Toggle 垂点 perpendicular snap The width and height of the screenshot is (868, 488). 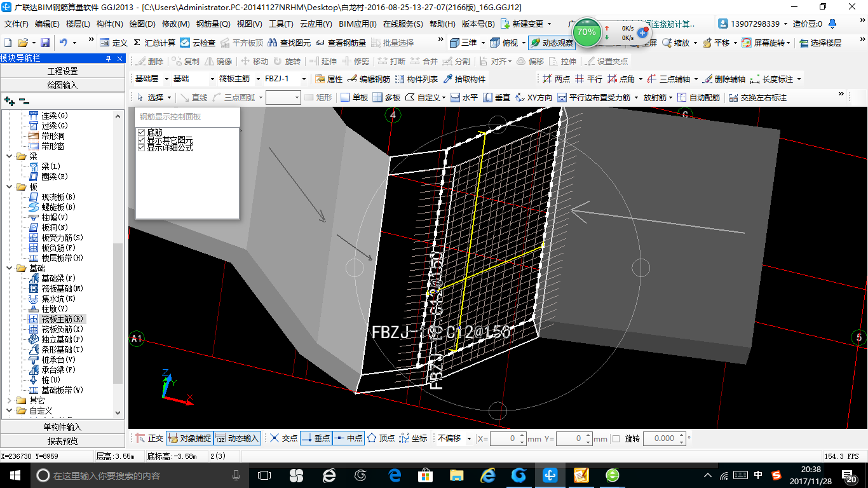pyautogui.click(x=315, y=438)
